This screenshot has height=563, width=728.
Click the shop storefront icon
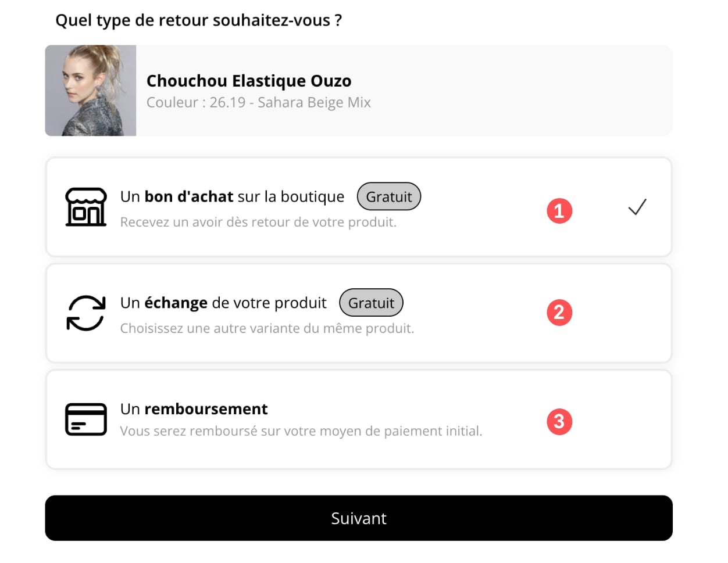coord(85,207)
